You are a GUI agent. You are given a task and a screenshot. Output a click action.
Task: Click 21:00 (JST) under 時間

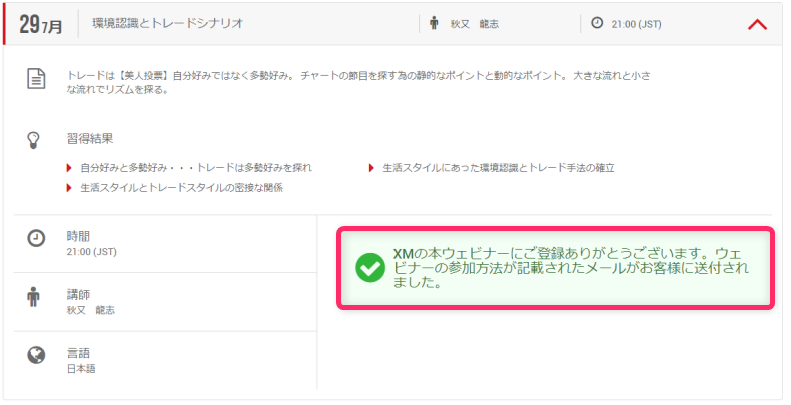coord(91,252)
